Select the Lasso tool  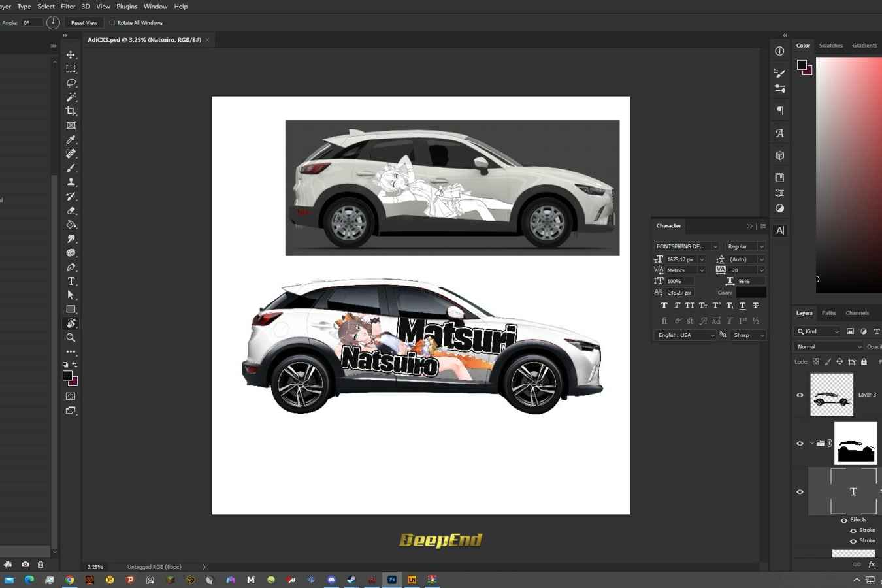(71, 83)
